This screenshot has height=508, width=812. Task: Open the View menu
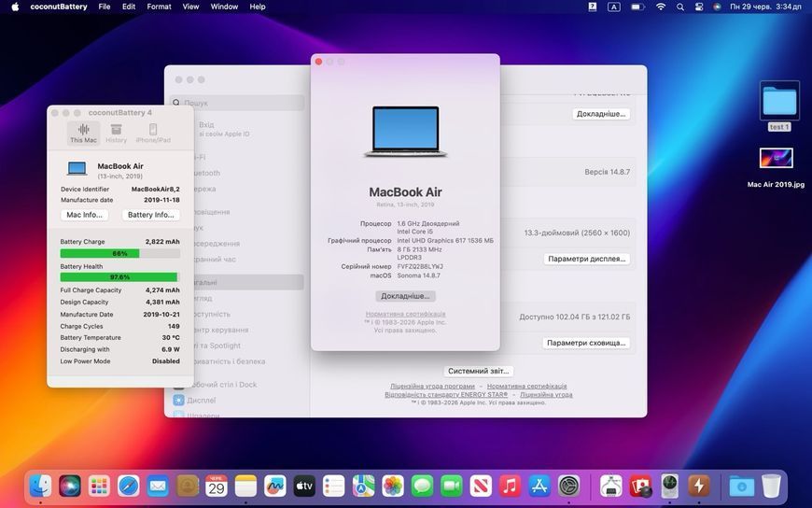pyautogui.click(x=190, y=7)
